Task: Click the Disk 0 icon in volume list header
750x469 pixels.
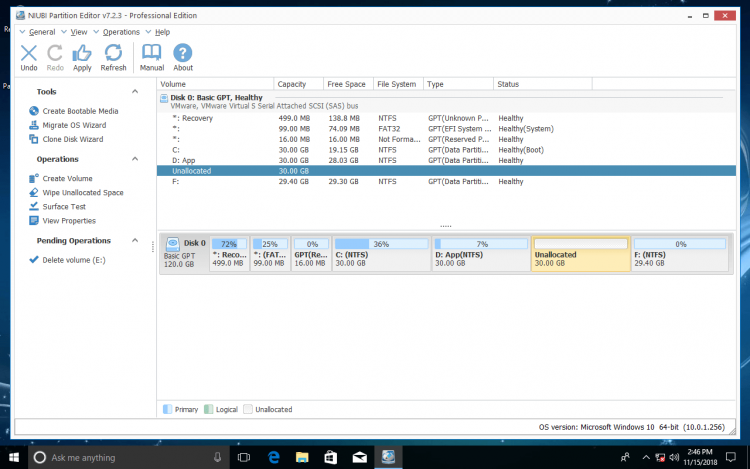Action: pos(164,98)
